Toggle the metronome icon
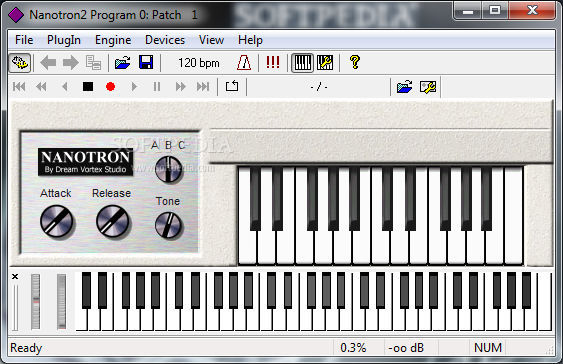The width and height of the screenshot is (563, 364). [x=244, y=63]
